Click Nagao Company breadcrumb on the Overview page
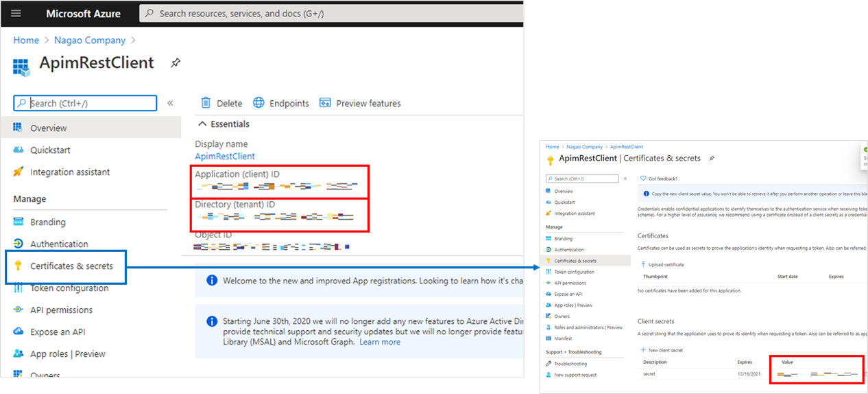 click(89, 40)
